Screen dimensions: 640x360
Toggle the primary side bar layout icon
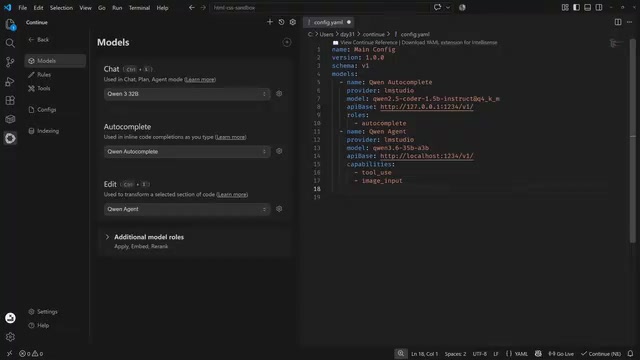coord(576,7)
